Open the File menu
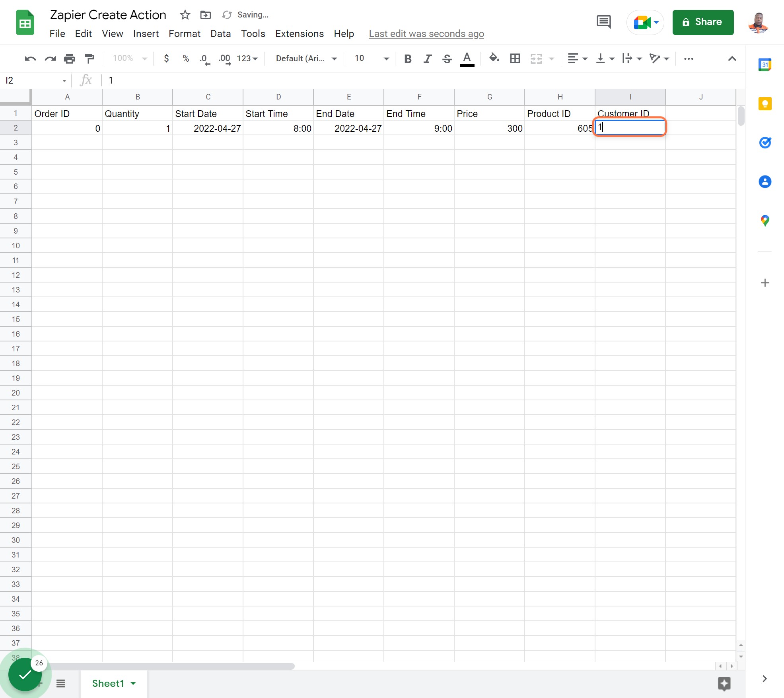 [57, 34]
